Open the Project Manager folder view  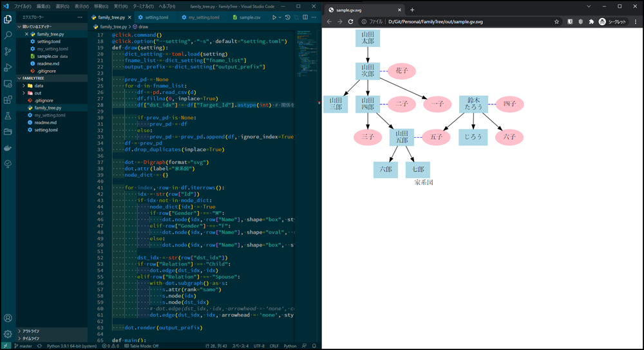(x=8, y=132)
